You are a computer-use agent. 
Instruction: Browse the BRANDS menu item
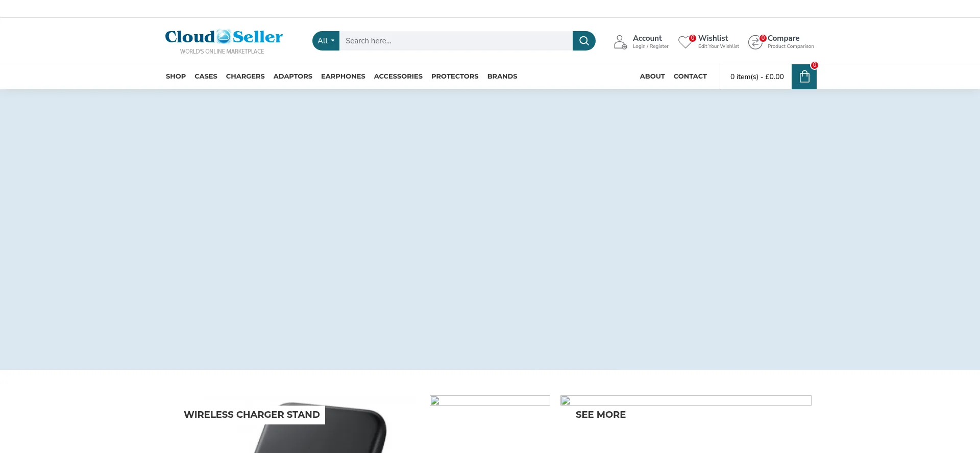(x=502, y=77)
